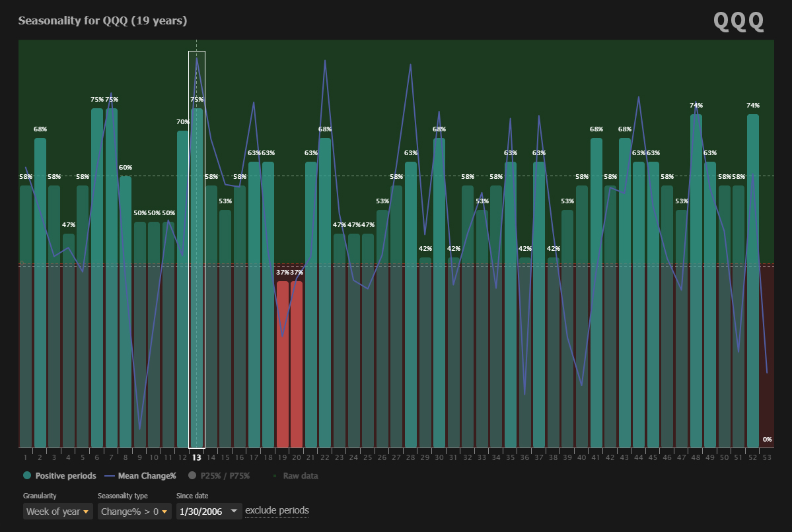Select the week 43 bar at 68%
Screen dimensions: 792x532
[x=625, y=292]
